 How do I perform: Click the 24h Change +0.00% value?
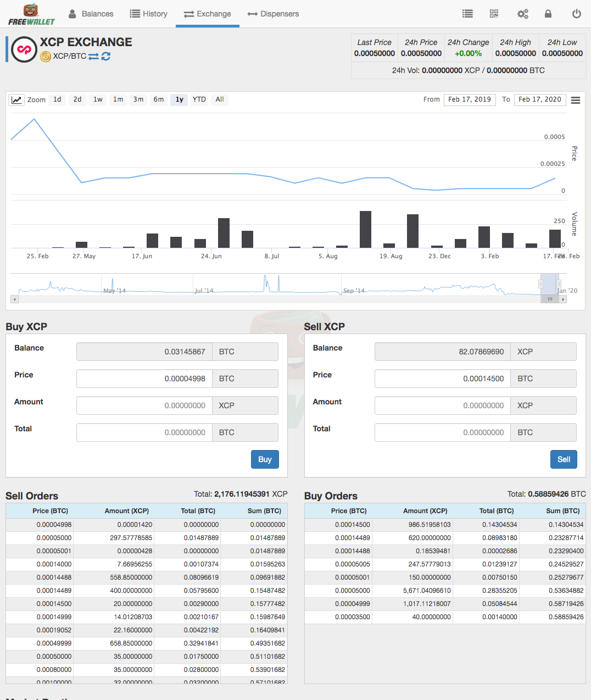pyautogui.click(x=468, y=53)
